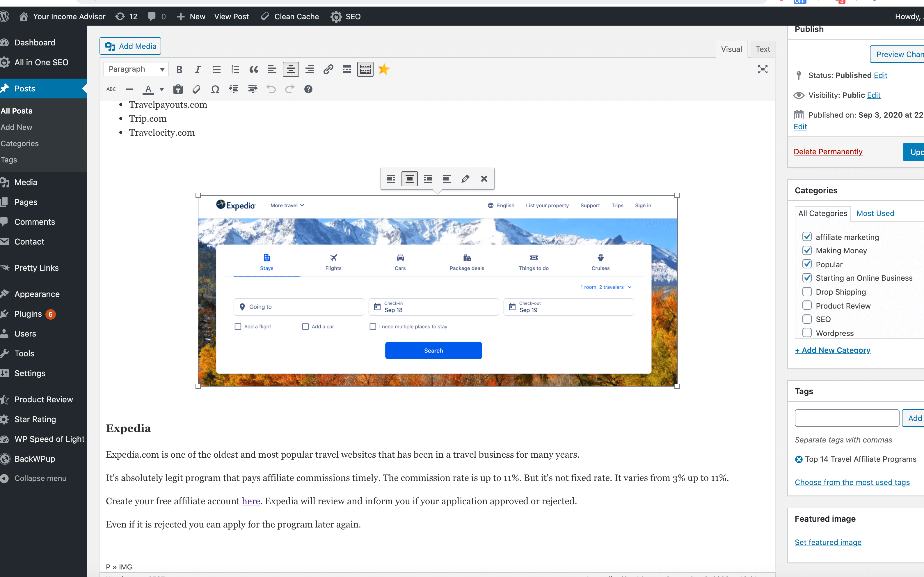Align image left in image toolbar
This screenshot has height=577, width=924.
[391, 178]
